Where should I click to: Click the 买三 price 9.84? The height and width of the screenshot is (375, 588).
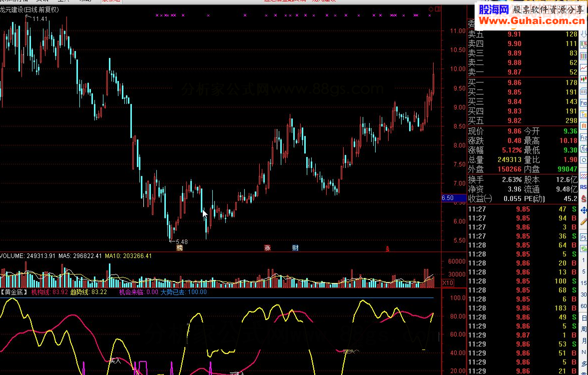coord(515,101)
